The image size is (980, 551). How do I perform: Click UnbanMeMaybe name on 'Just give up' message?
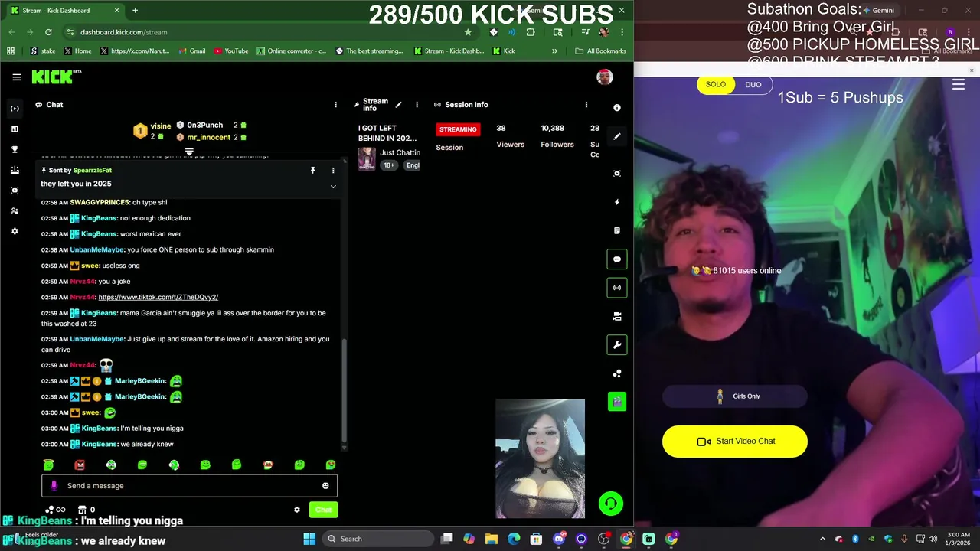[x=96, y=339]
